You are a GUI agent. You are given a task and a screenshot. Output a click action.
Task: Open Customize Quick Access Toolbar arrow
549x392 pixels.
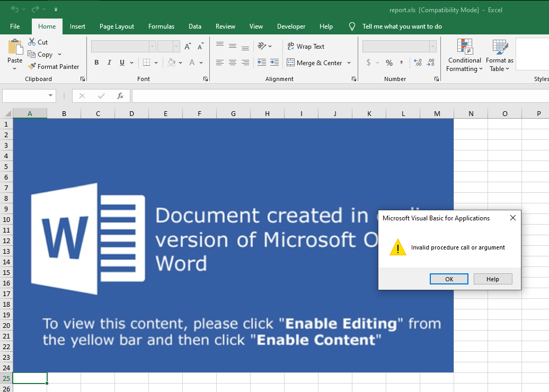pyautogui.click(x=56, y=10)
